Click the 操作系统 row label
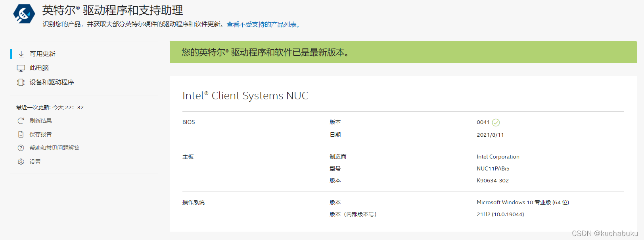 [194, 203]
